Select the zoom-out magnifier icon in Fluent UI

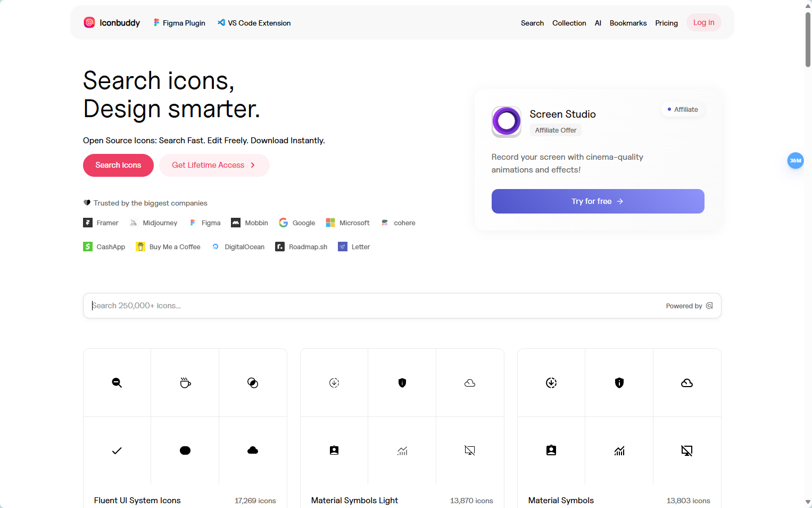click(x=117, y=383)
